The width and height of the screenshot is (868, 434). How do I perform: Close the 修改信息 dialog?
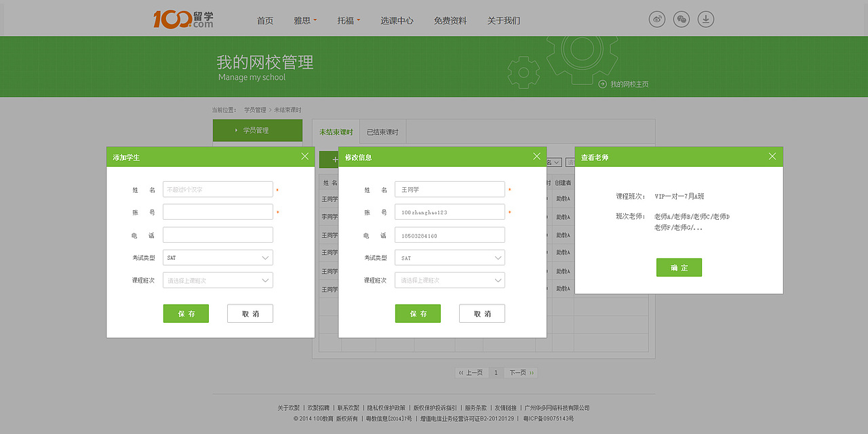[536, 157]
